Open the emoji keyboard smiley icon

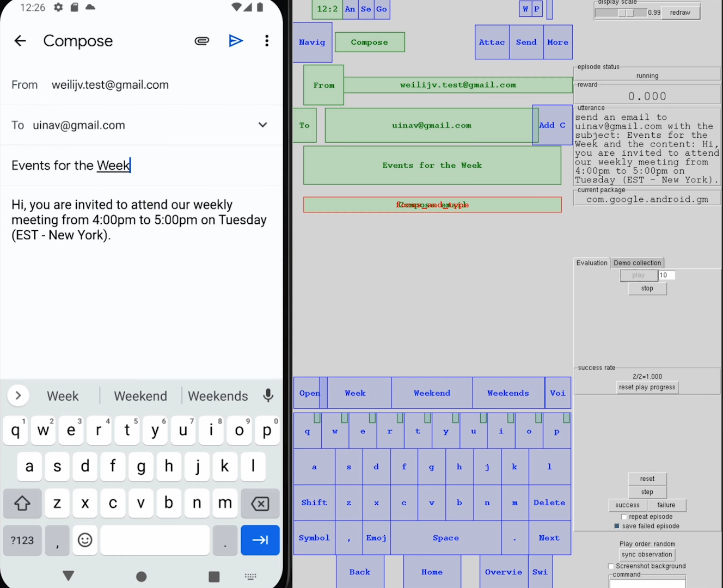click(x=85, y=540)
